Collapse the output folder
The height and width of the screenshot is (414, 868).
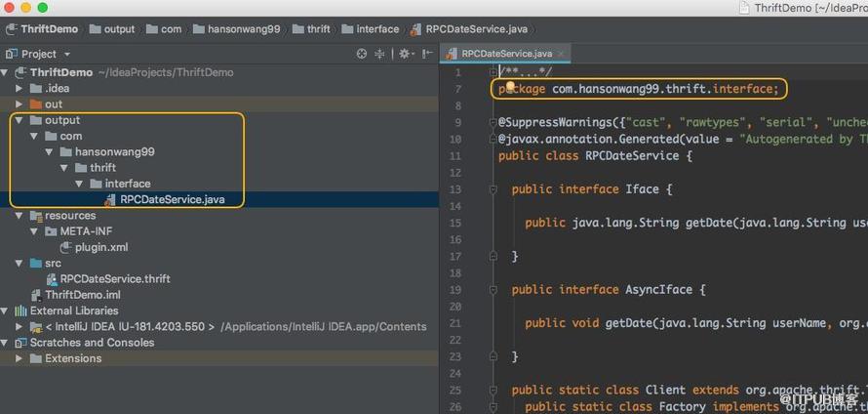(x=20, y=120)
